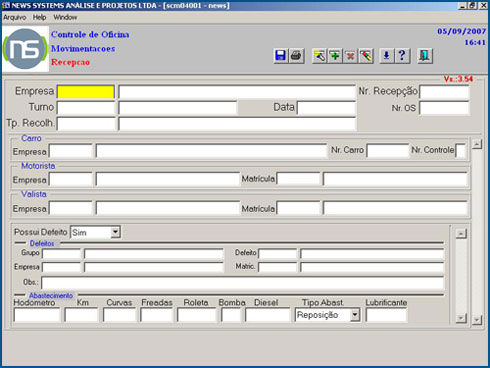Click the blue down arrow icon
Viewport: 490px width, 368px height.
tap(386, 56)
